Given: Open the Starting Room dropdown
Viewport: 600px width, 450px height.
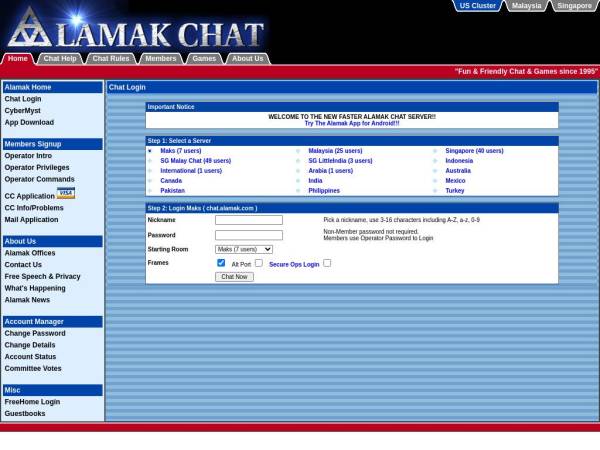Looking at the screenshot, I should pos(244,249).
